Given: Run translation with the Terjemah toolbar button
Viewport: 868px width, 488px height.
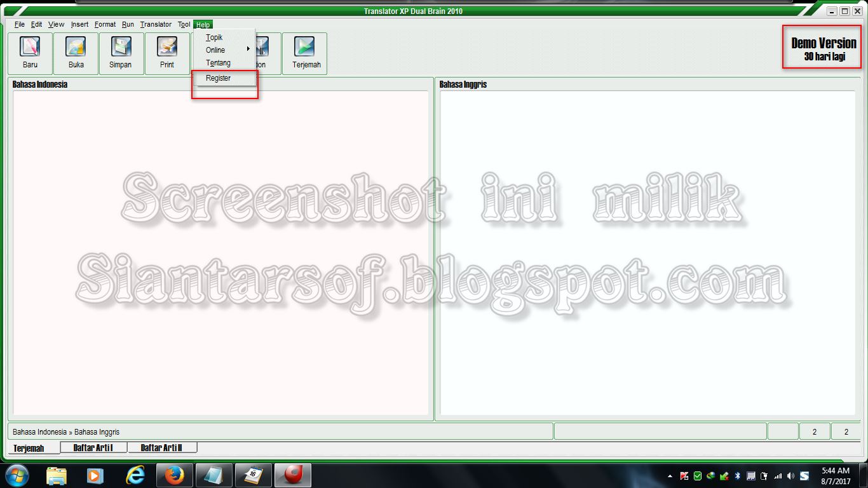Looking at the screenshot, I should point(305,53).
